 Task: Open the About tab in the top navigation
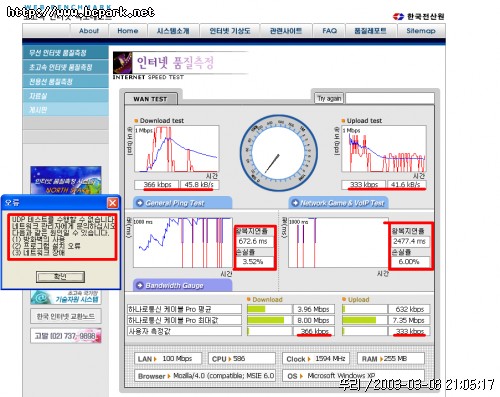pos(89,31)
